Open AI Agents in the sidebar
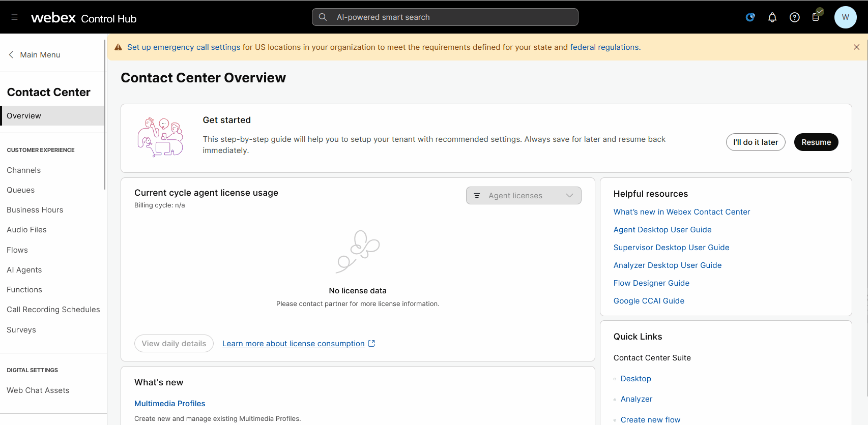868x425 pixels. tap(24, 270)
